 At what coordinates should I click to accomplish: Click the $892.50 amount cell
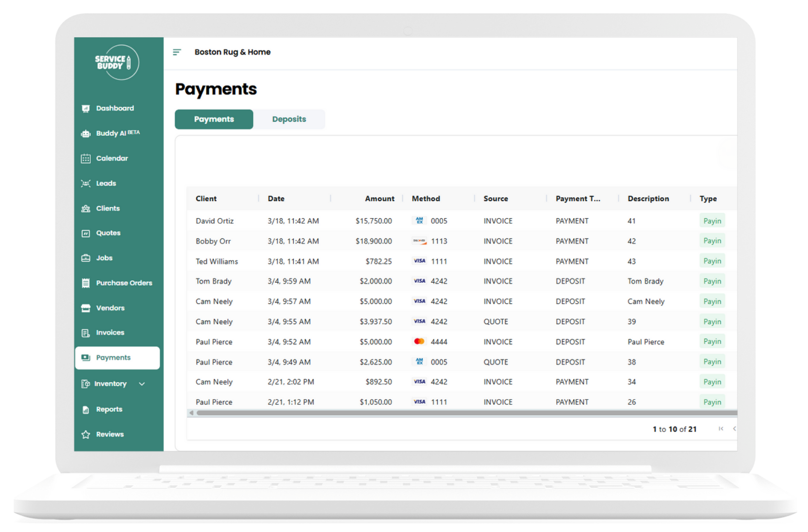379,382
